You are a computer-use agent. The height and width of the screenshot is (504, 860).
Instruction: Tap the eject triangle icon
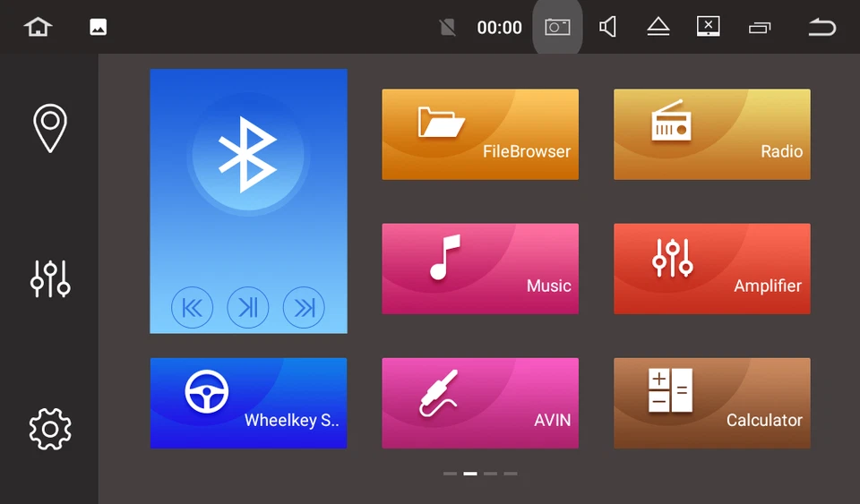tap(658, 27)
